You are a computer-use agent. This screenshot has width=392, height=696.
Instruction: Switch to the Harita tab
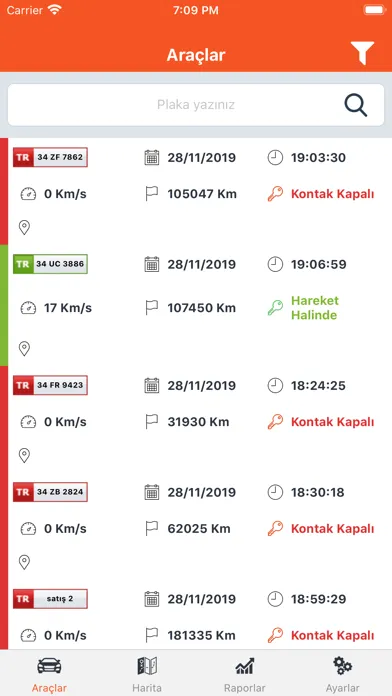(x=147, y=675)
